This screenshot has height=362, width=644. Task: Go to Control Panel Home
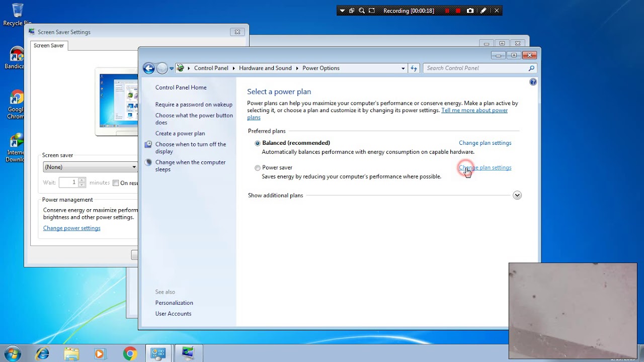[x=181, y=87]
